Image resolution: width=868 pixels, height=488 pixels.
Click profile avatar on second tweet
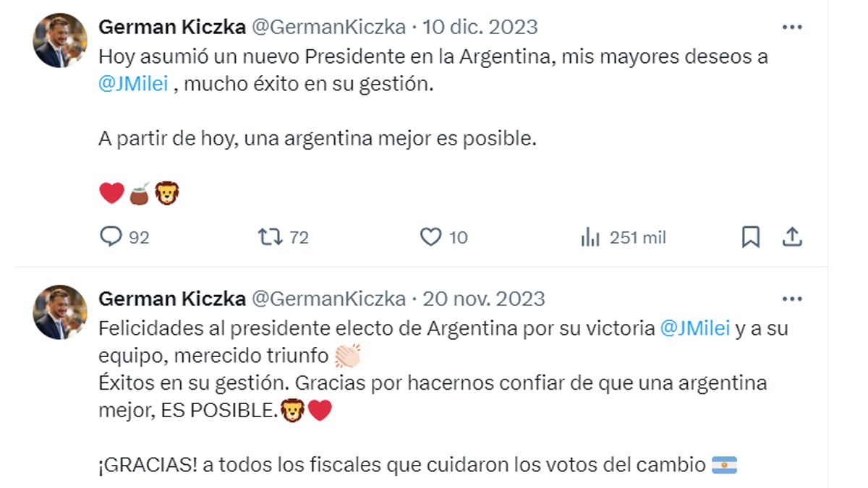click(x=60, y=312)
